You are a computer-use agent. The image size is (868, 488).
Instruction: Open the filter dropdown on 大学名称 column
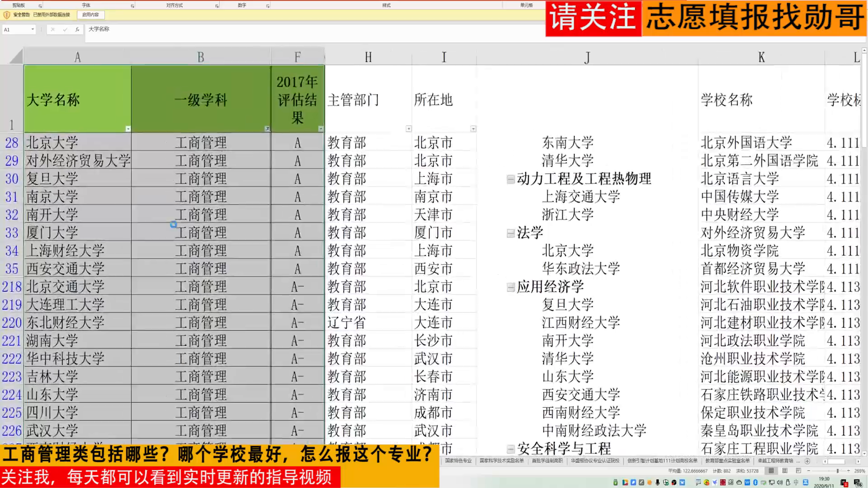point(128,129)
